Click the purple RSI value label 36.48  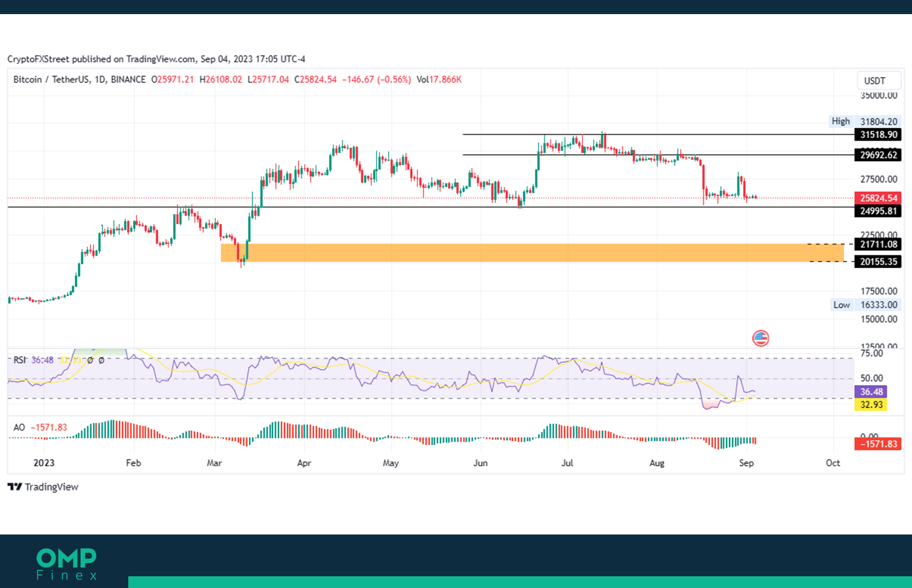coord(871,392)
